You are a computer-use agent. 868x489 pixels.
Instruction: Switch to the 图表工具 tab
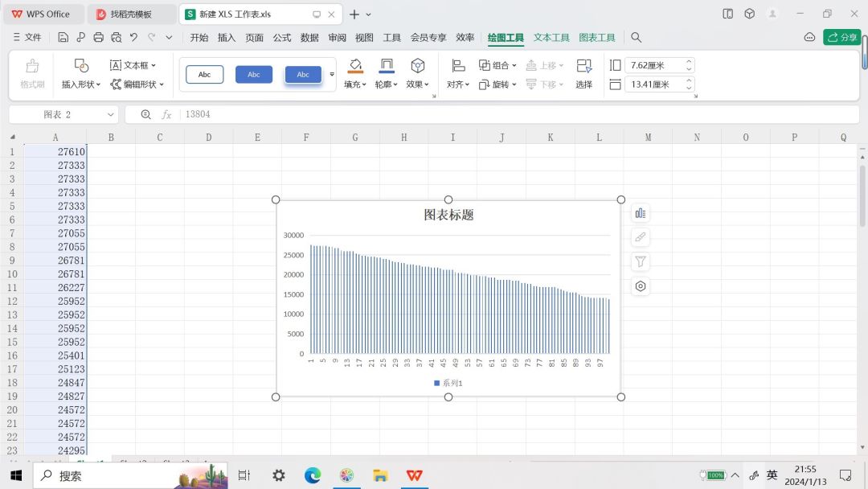tap(597, 38)
